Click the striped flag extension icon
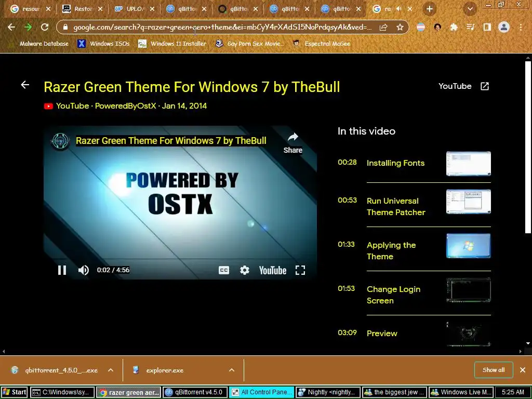 (x=421, y=27)
